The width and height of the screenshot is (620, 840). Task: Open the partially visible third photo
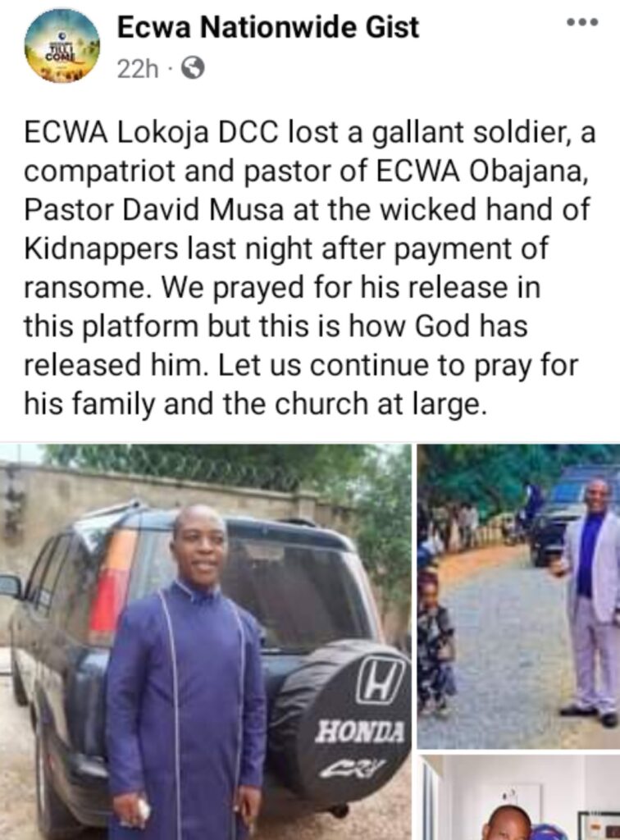tap(518, 797)
